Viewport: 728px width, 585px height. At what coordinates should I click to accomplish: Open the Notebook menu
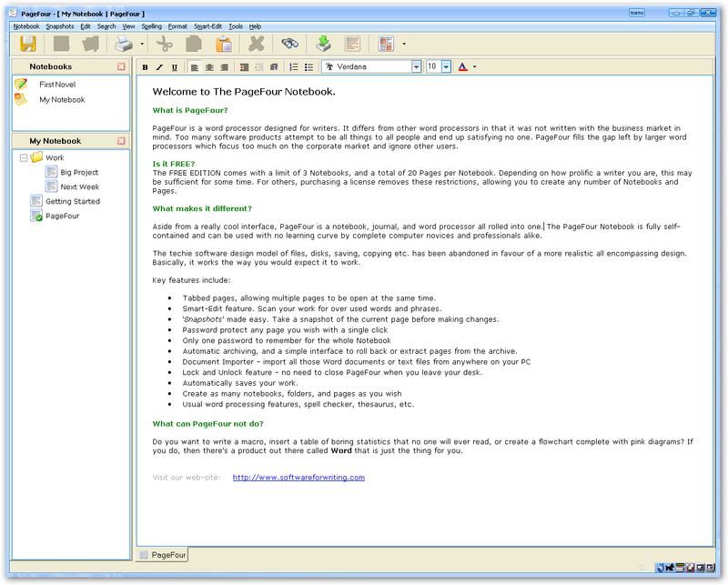point(26,26)
